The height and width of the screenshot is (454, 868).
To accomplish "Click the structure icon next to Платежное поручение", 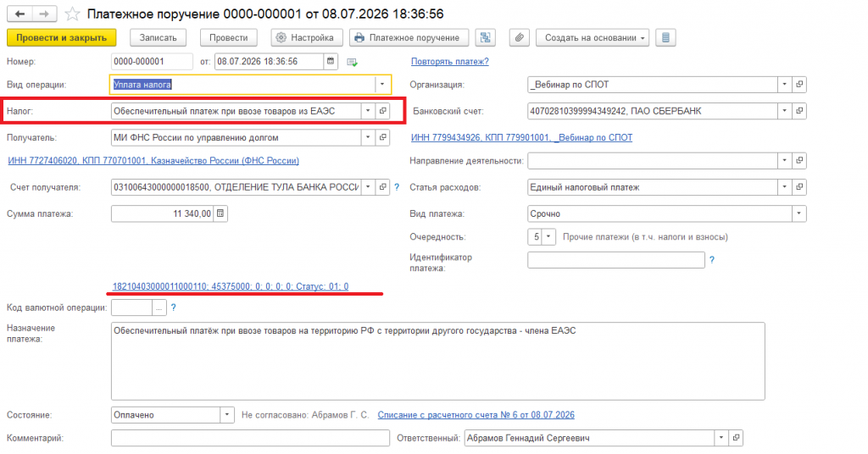I will tap(486, 37).
